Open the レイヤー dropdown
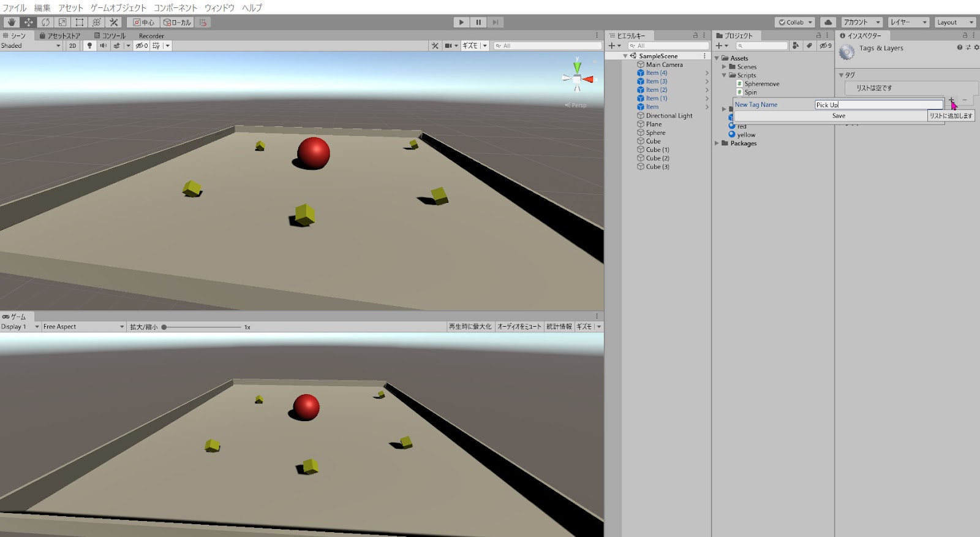 pos(909,22)
